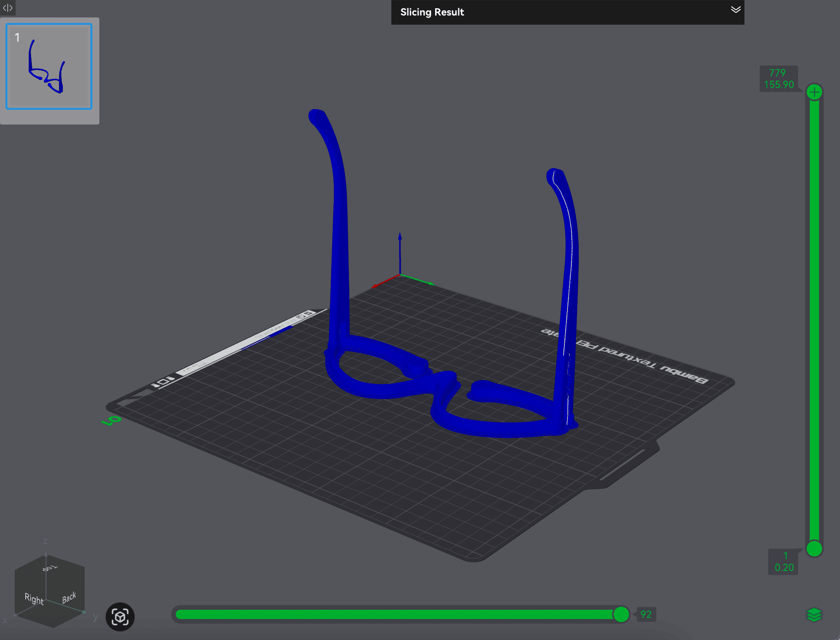
Task: Expand the Slicing Result panel chevron
Action: [735, 10]
